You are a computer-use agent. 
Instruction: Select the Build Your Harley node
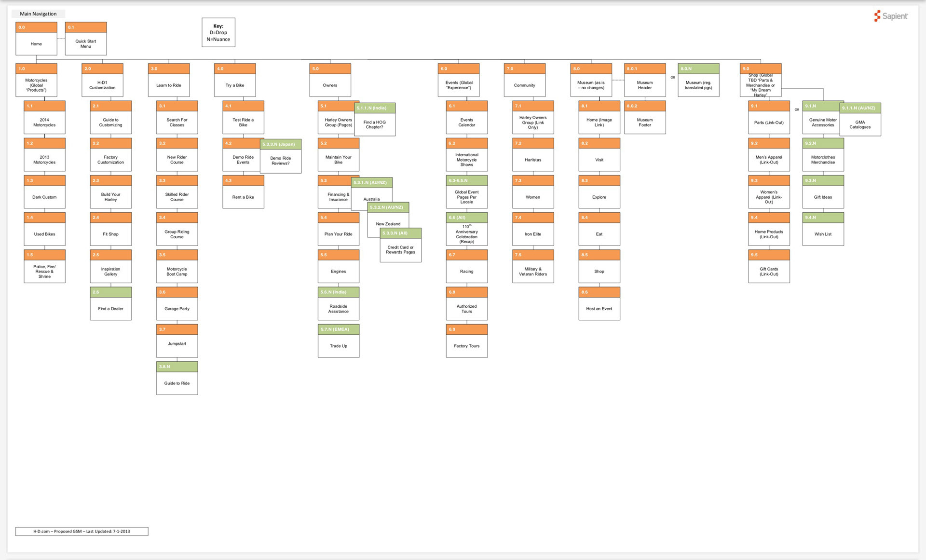click(110, 192)
